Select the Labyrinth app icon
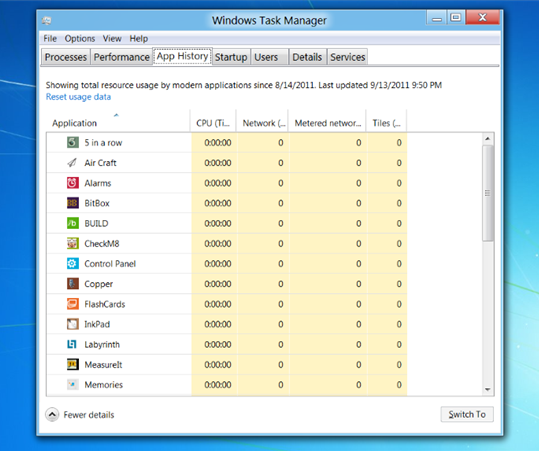Image resolution: width=539 pixels, height=451 pixels. pyautogui.click(x=73, y=344)
